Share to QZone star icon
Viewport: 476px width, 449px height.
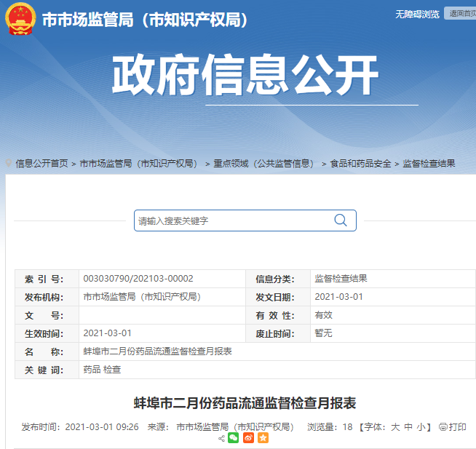point(263,438)
